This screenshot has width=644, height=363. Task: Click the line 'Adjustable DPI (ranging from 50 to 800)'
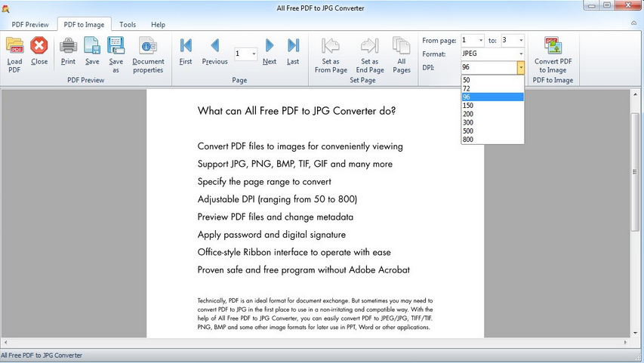point(277,199)
